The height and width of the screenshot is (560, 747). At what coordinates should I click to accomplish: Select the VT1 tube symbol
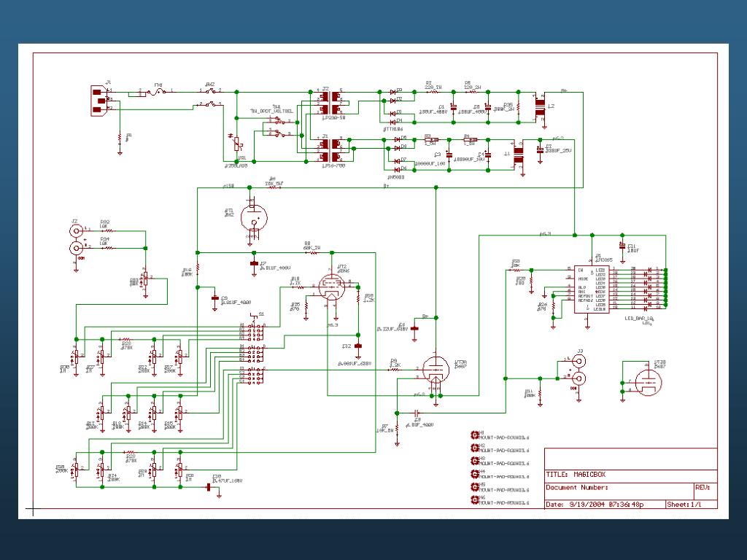click(x=253, y=218)
